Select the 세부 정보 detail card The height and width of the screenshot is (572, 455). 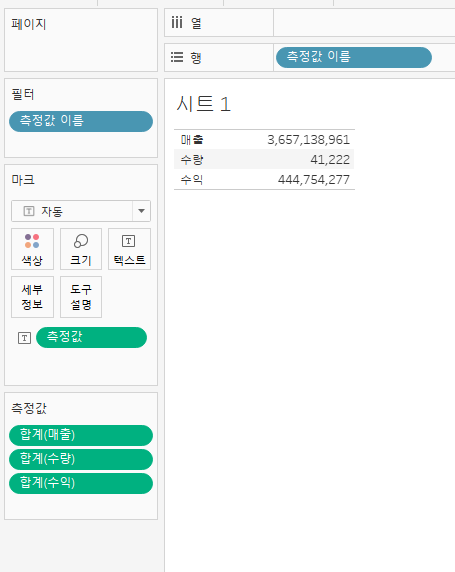(x=32, y=297)
